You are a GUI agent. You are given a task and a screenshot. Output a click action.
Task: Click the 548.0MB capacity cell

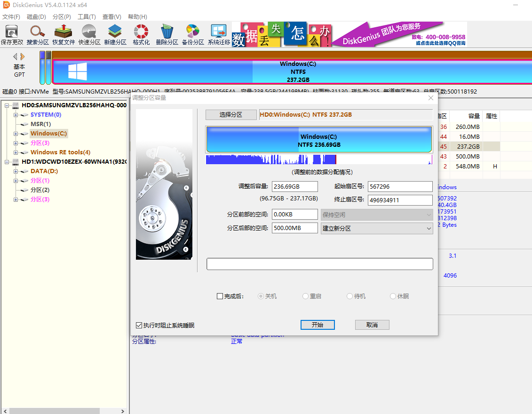(467, 166)
